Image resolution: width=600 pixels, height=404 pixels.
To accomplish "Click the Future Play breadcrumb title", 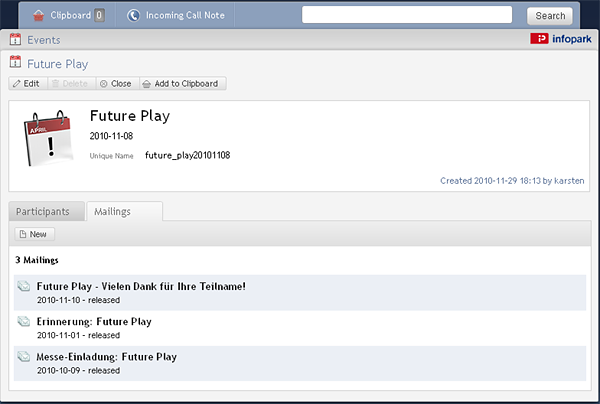I will 57,64.
